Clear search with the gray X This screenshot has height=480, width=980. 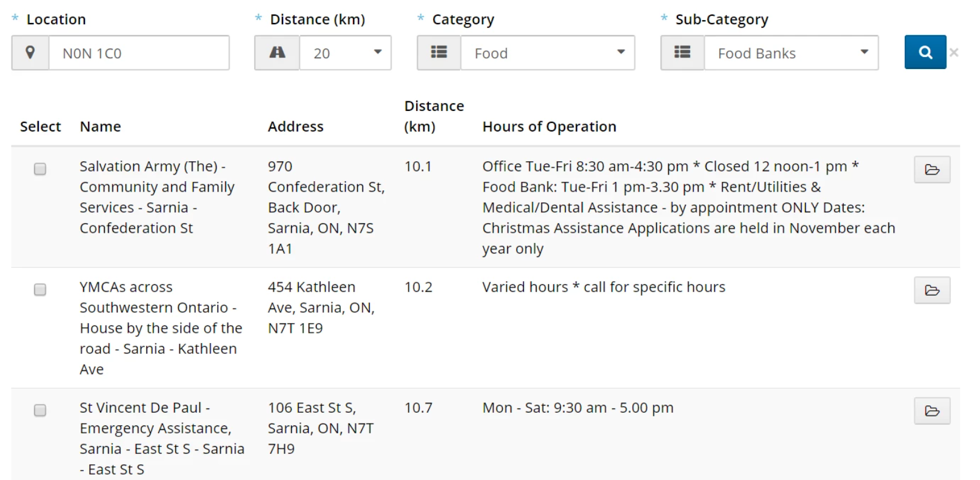pos(954,53)
